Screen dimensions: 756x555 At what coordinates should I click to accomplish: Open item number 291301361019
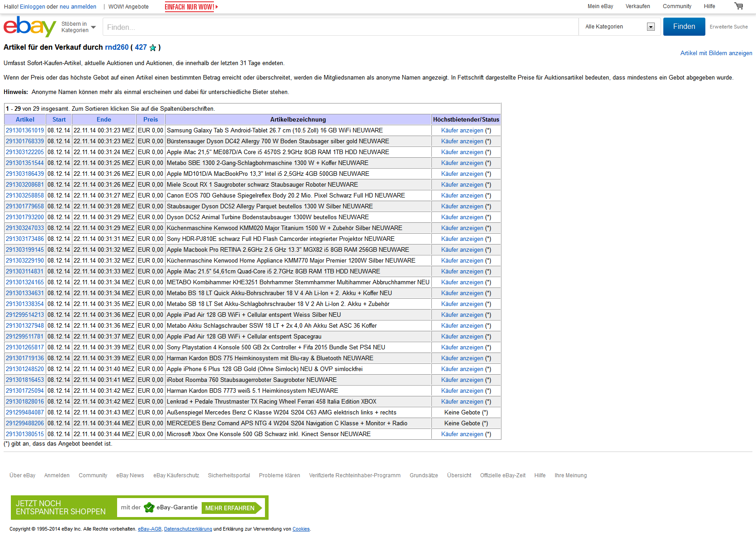pos(25,130)
